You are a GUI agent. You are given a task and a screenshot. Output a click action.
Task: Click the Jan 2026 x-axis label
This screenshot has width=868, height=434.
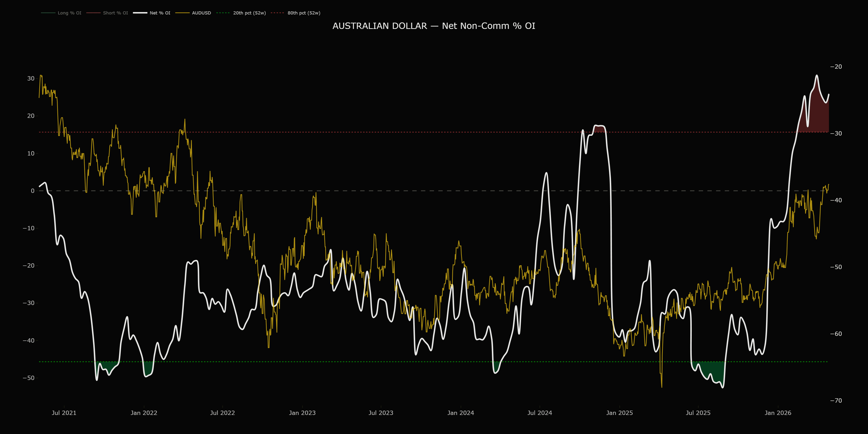(x=778, y=413)
